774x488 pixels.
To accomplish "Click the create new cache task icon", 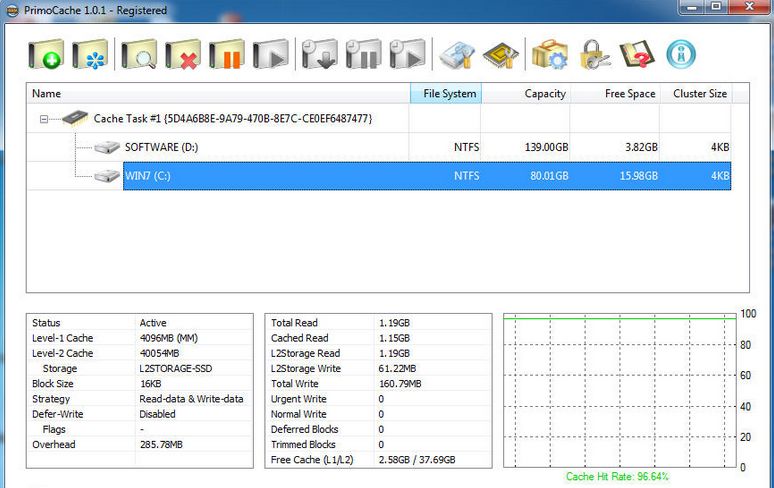I will click(45, 54).
